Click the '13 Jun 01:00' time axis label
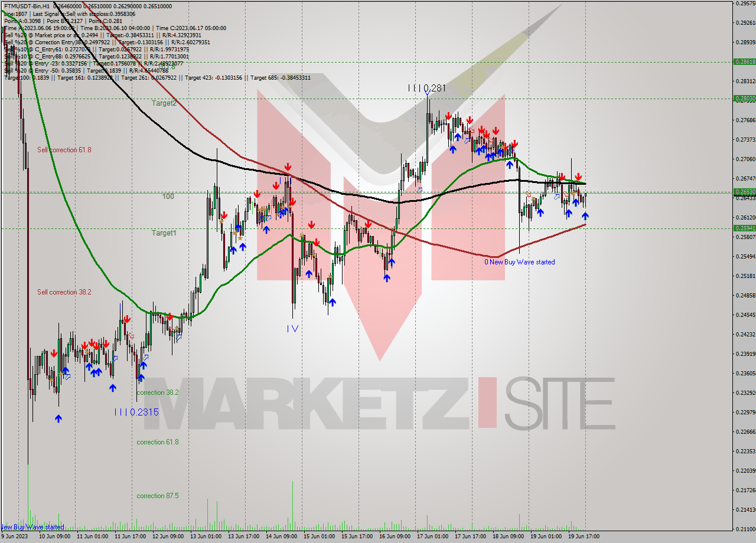This screenshot has width=756, height=543. [207, 537]
